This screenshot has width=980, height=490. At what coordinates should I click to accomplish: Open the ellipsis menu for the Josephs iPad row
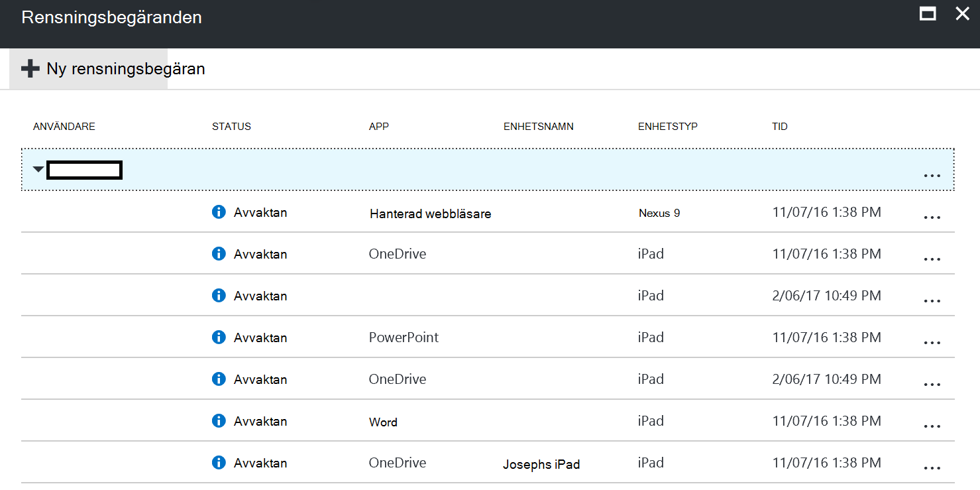click(x=932, y=467)
